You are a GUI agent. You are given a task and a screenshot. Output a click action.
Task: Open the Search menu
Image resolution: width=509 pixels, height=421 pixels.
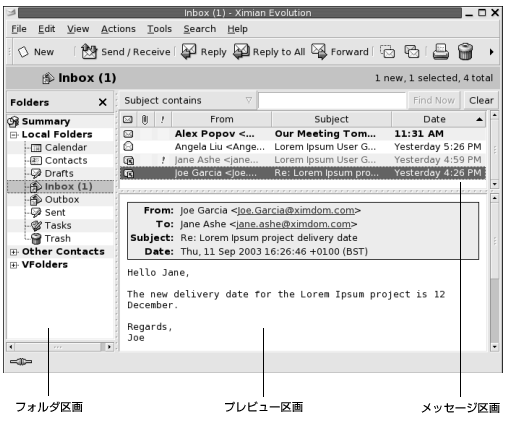click(200, 29)
